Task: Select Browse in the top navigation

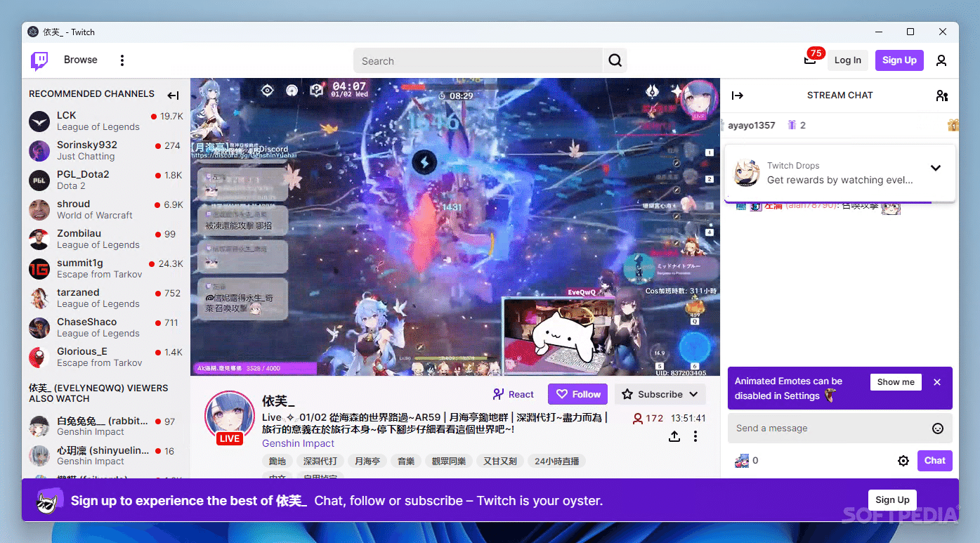Action: 81,60
